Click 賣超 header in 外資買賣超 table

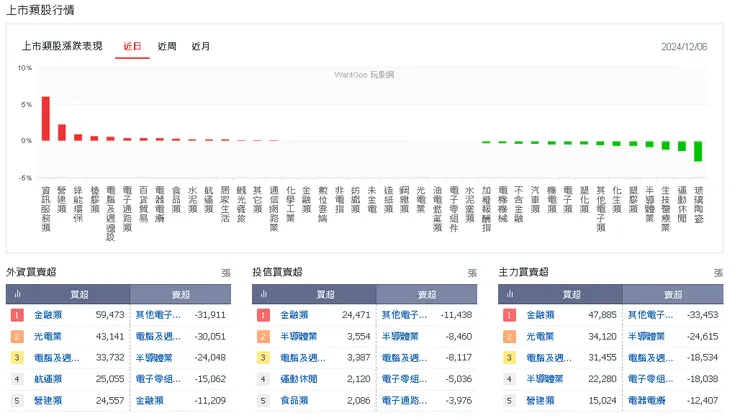point(181,294)
